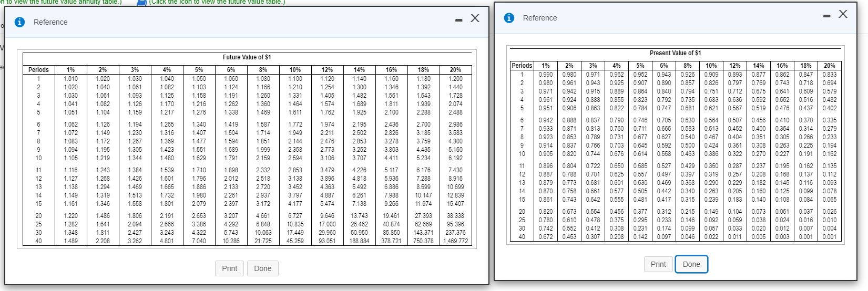Viewport: 868px width, 291px height.
Task: Select the value 143.371 in Future Value table
Action: [x=423, y=233]
